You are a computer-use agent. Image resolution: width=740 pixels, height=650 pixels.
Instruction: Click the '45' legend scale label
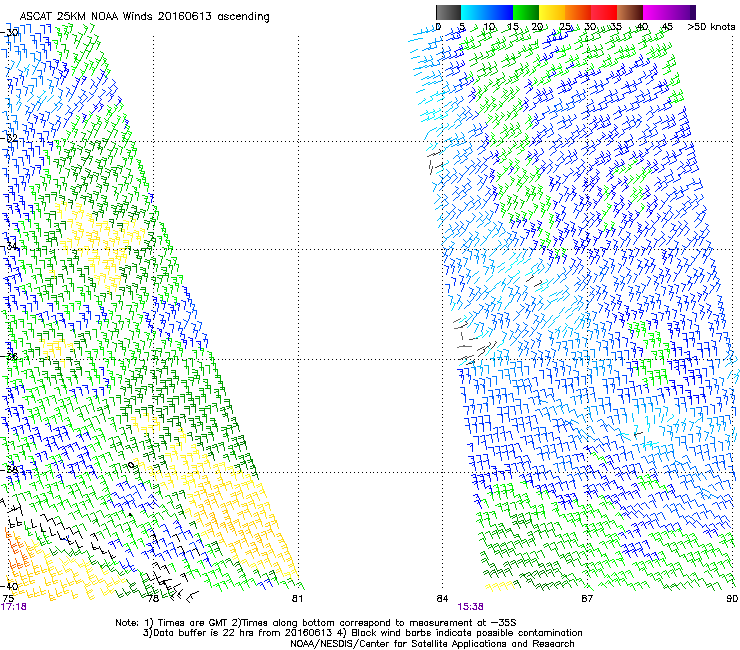point(667,27)
